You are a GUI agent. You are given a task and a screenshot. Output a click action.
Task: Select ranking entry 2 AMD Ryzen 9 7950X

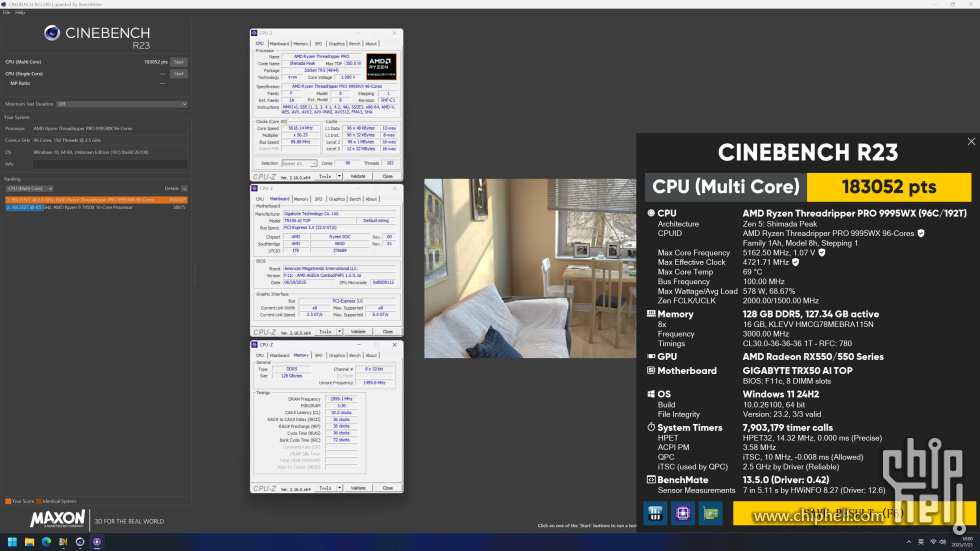[96, 207]
